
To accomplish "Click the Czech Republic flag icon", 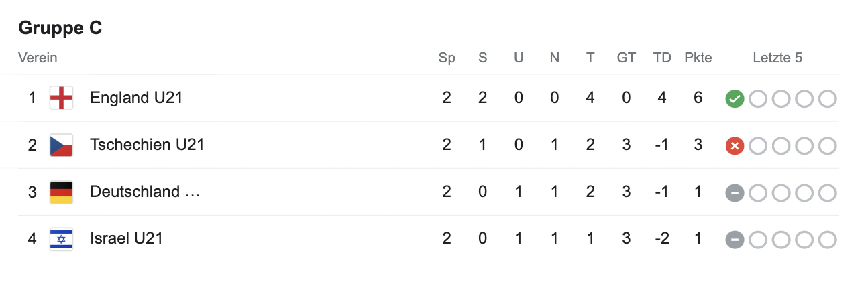I will point(61,145).
